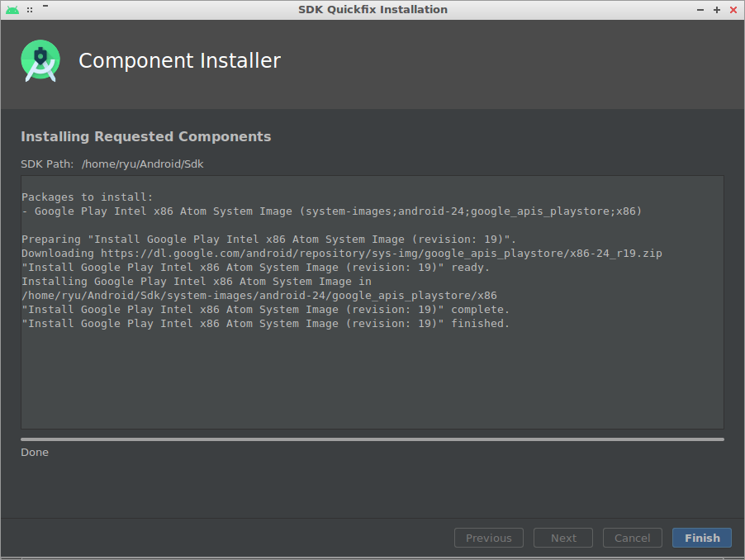Click the system-images install path line
This screenshot has width=745, height=560.
point(259,296)
